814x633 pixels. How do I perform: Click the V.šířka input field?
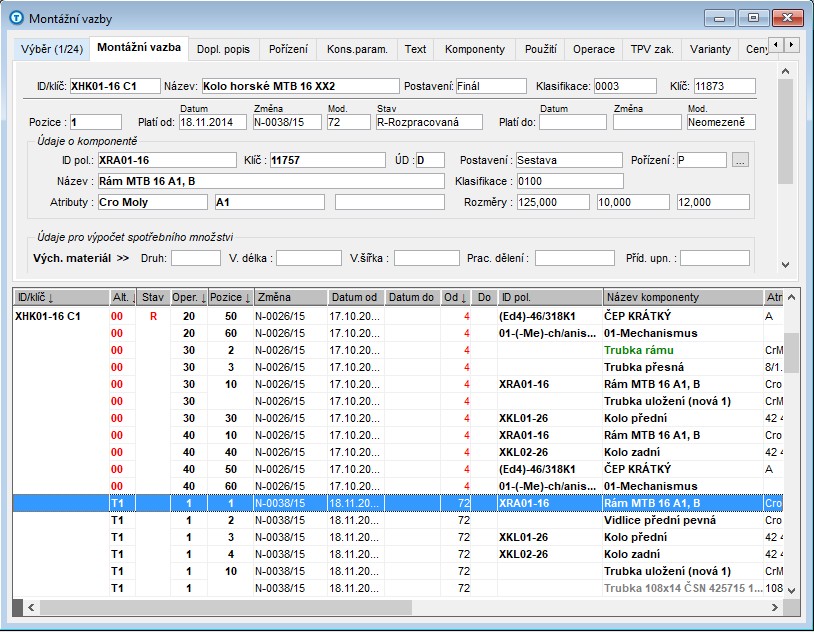(427, 258)
